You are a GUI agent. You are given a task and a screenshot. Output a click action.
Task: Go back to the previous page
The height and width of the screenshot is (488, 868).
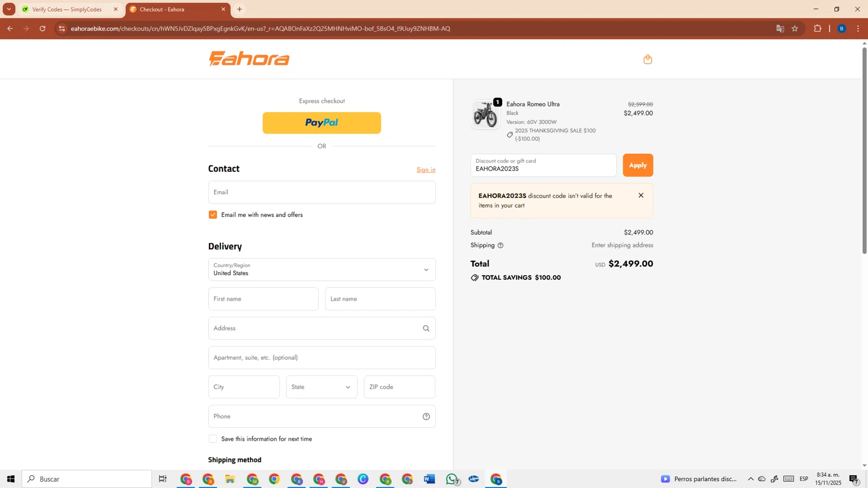(10, 28)
